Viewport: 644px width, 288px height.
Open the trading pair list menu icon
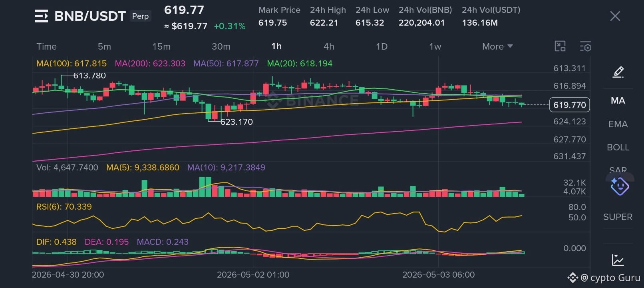pyautogui.click(x=42, y=16)
